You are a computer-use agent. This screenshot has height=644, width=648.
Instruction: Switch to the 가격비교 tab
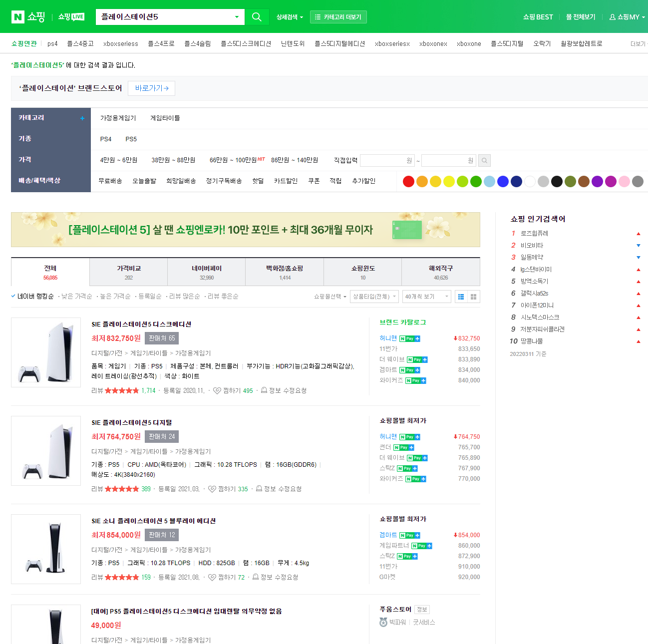tap(129, 272)
